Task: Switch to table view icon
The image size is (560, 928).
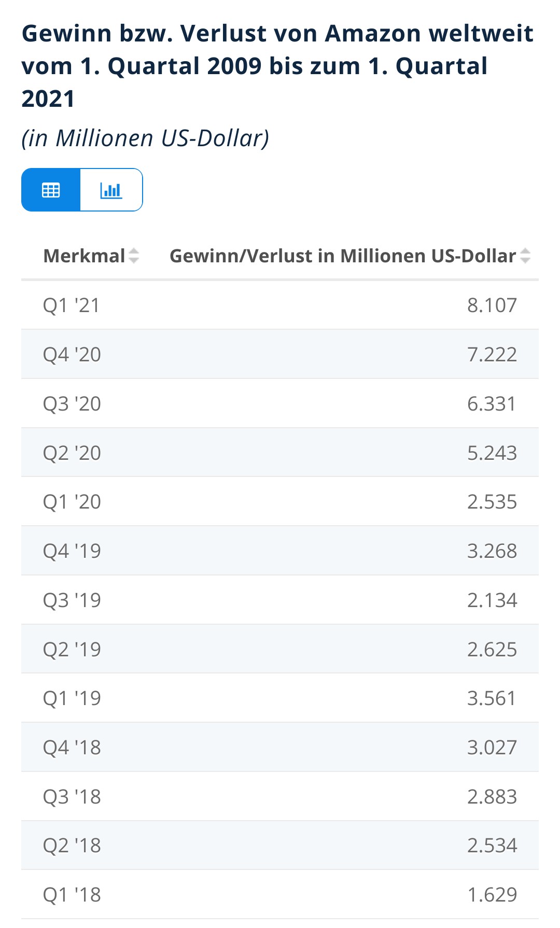Action: click(x=51, y=190)
